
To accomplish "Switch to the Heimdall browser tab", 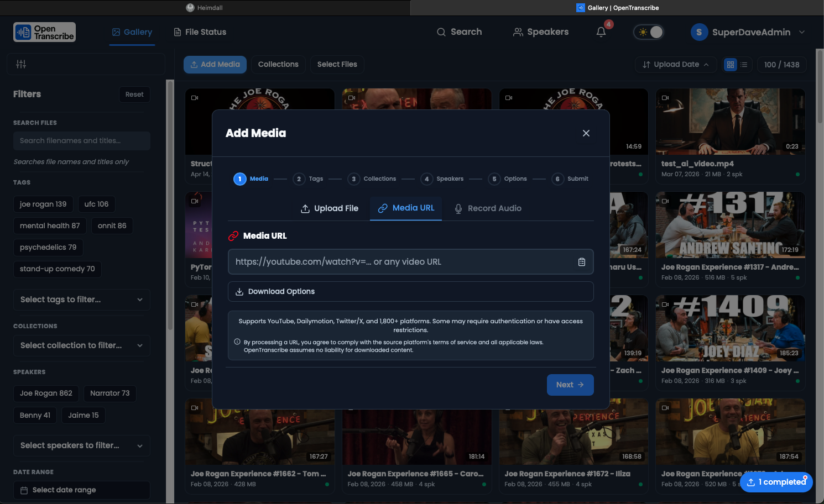I will click(x=205, y=8).
